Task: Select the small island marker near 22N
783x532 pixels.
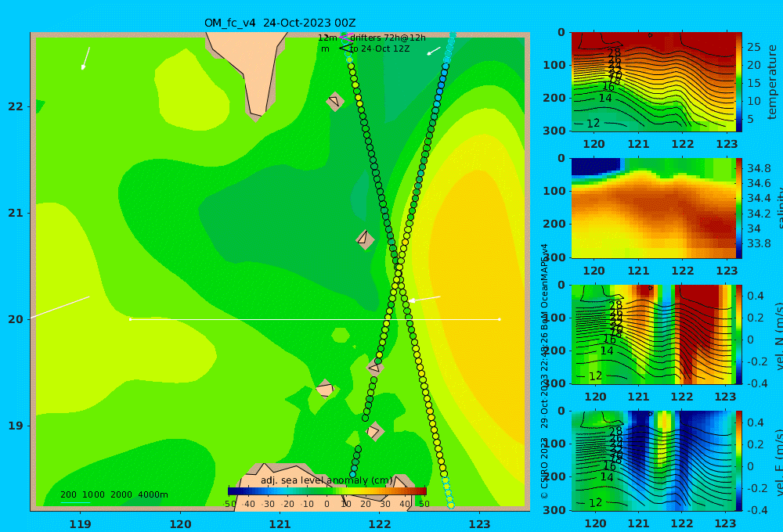Action: (335, 101)
